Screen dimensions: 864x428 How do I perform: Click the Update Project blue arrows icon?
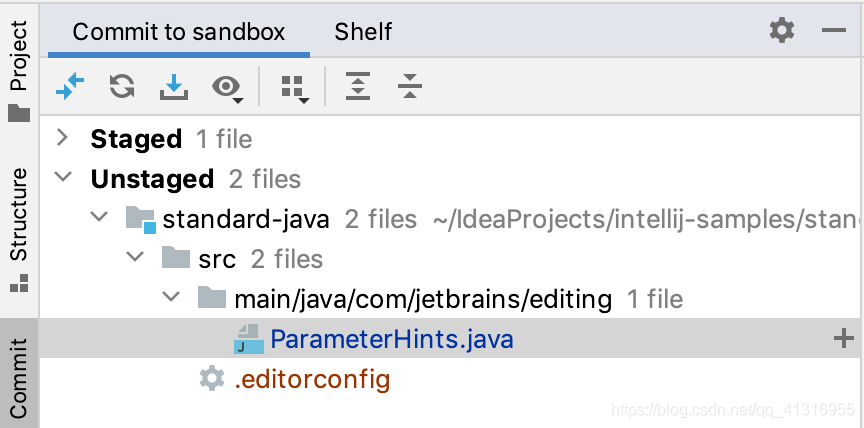[x=70, y=87]
